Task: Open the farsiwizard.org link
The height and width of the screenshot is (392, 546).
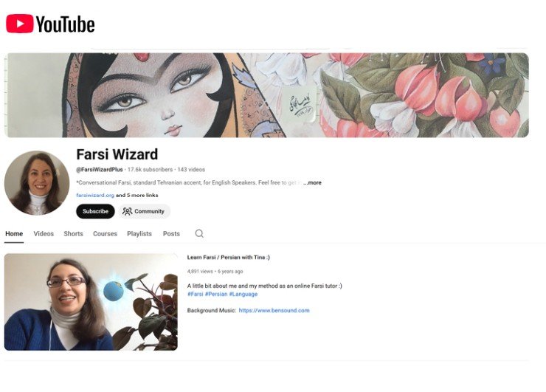Action: pos(95,195)
